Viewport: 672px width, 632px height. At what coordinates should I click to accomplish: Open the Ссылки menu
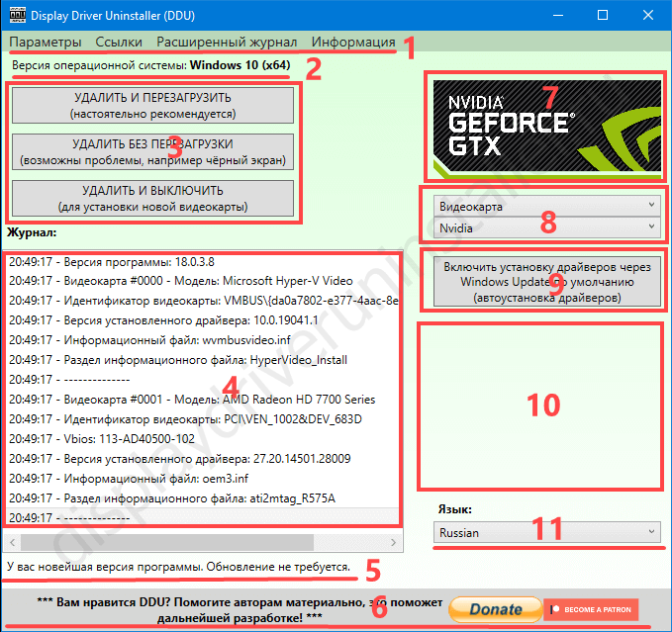(x=119, y=42)
